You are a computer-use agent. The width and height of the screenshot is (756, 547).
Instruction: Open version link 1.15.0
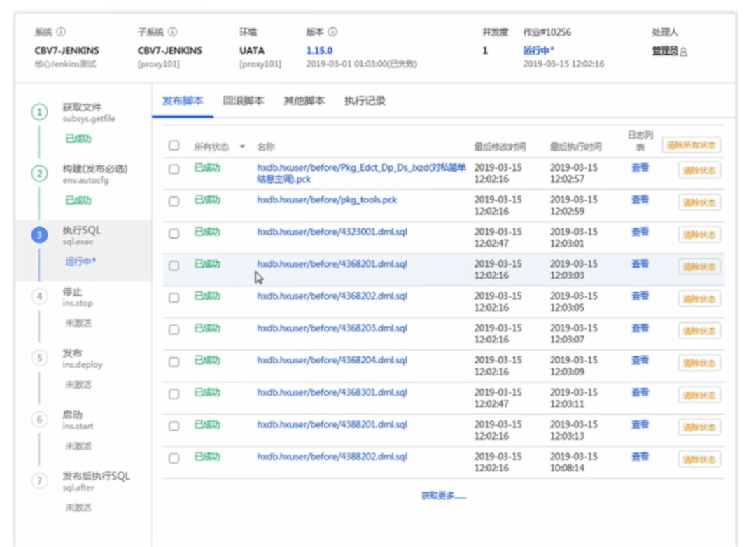(x=319, y=50)
